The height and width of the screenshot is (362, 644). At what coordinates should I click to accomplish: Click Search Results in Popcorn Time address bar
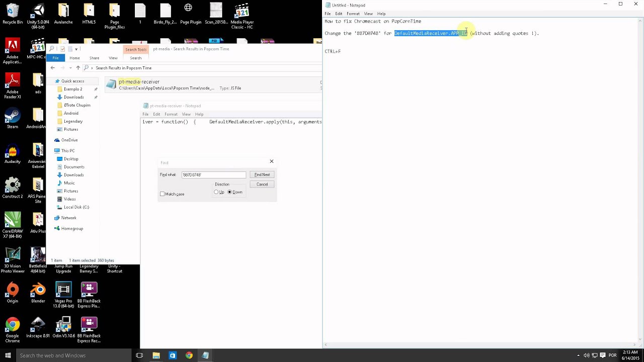point(124,68)
